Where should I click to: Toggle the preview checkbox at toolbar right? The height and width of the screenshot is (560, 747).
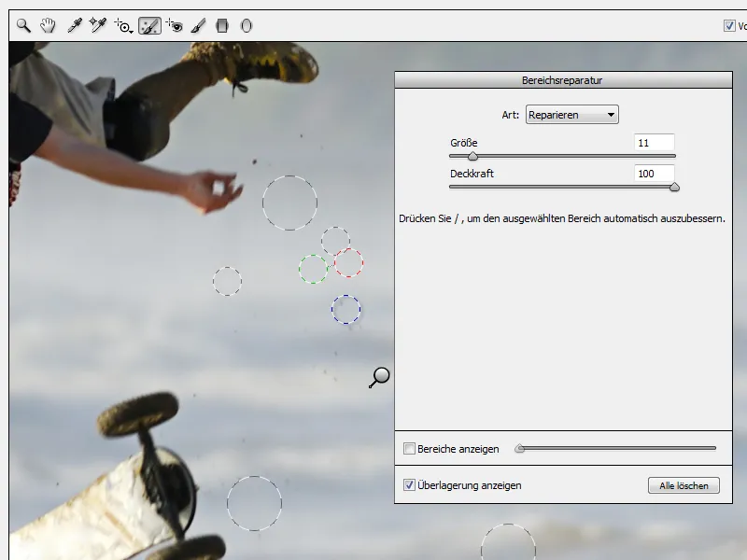(x=729, y=26)
